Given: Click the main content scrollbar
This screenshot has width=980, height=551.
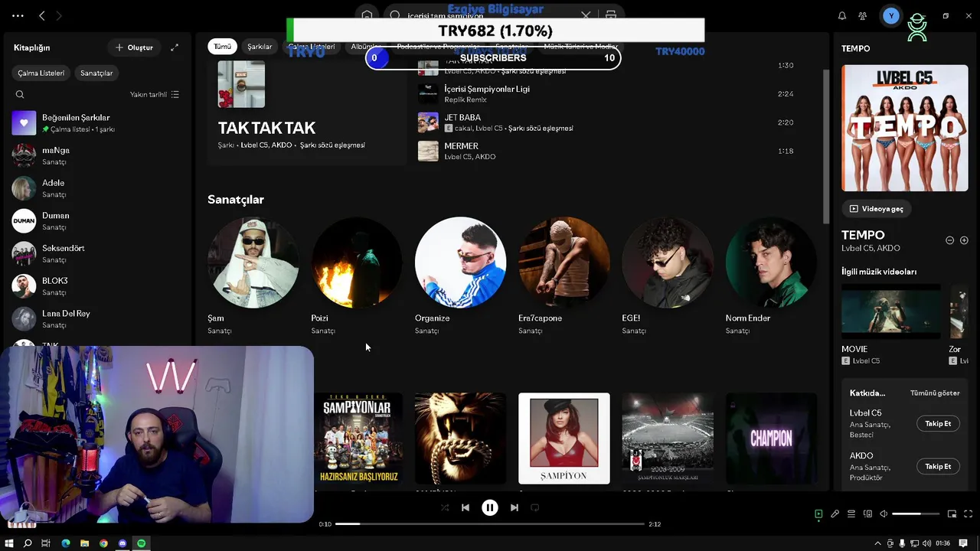Looking at the screenshot, I should tap(825, 145).
